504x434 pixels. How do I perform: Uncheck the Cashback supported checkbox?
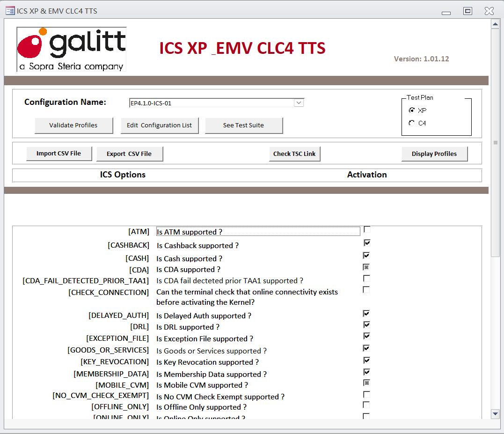pos(367,243)
